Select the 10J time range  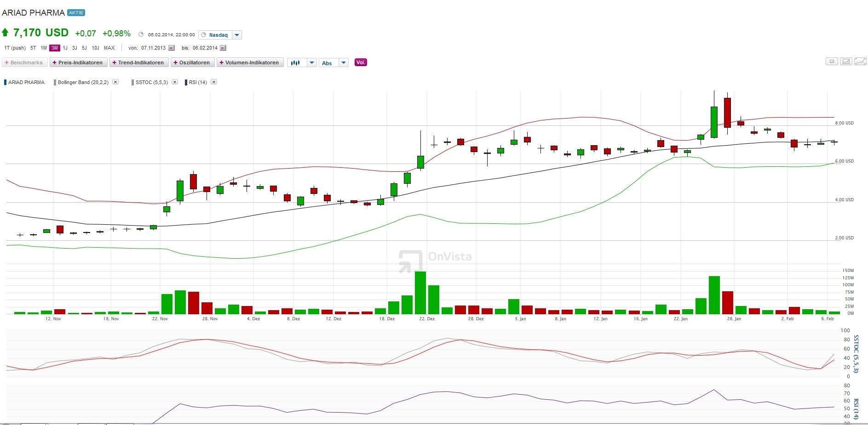pyautogui.click(x=95, y=48)
